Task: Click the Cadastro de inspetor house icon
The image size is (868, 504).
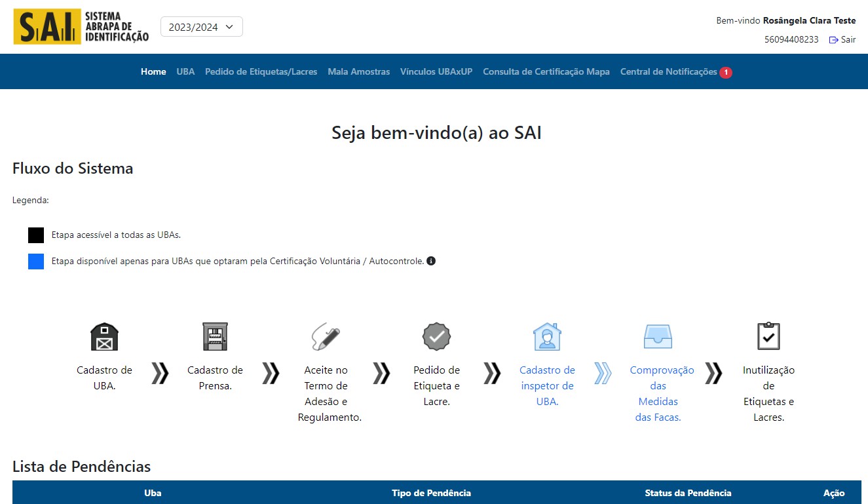Action: tap(547, 337)
